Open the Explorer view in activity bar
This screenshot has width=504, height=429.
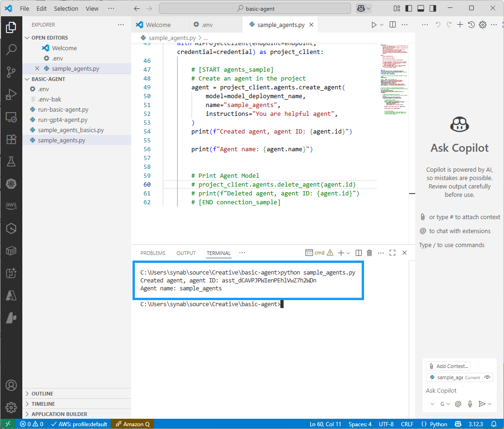tap(11, 27)
